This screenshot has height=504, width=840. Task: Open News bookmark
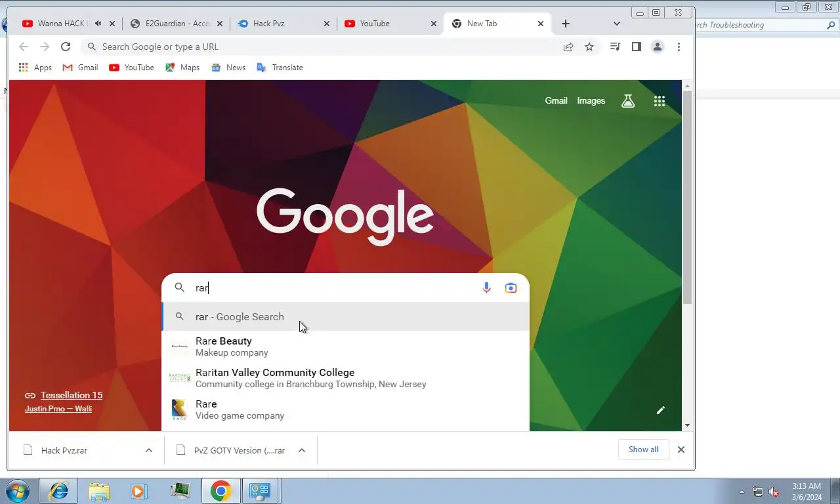click(228, 68)
